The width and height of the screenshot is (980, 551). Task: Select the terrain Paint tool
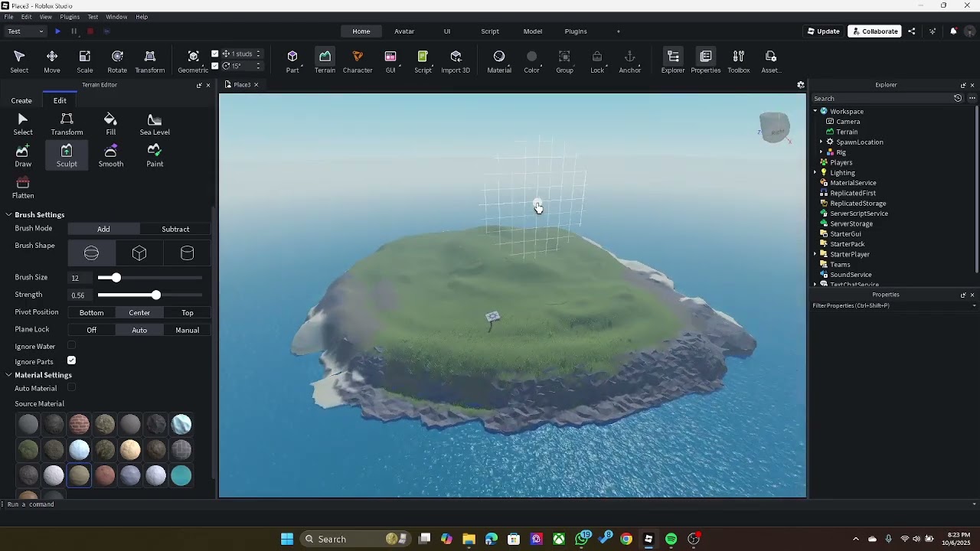pyautogui.click(x=155, y=155)
